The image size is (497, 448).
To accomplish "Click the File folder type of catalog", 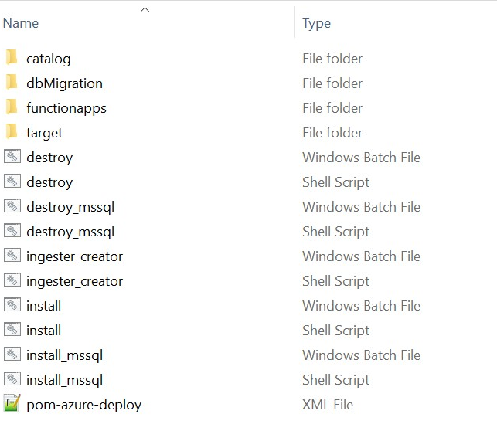I will (x=332, y=59).
